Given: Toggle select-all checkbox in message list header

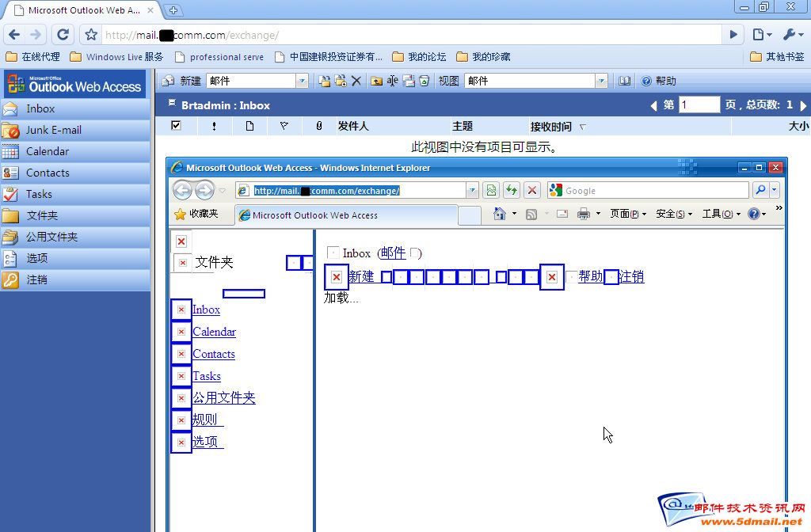Looking at the screenshot, I should pyautogui.click(x=176, y=125).
